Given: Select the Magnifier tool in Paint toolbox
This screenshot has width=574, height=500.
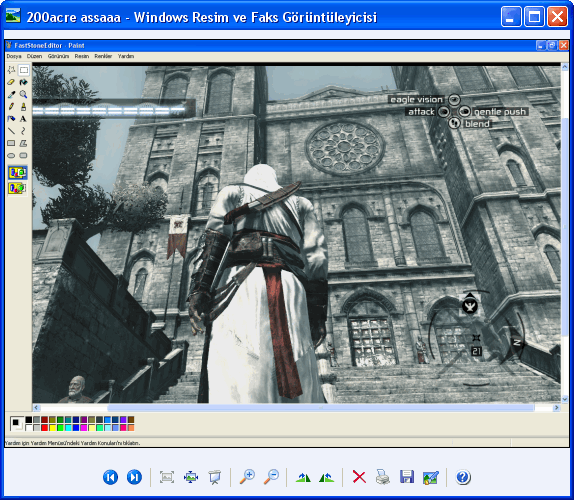Looking at the screenshot, I should point(24,94).
